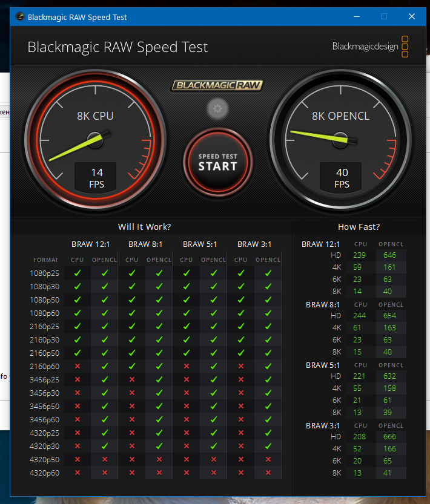Screen dimensions: 430x504
Task: Click BRAW 5:1 header in Will It Work
Action: tap(199, 244)
